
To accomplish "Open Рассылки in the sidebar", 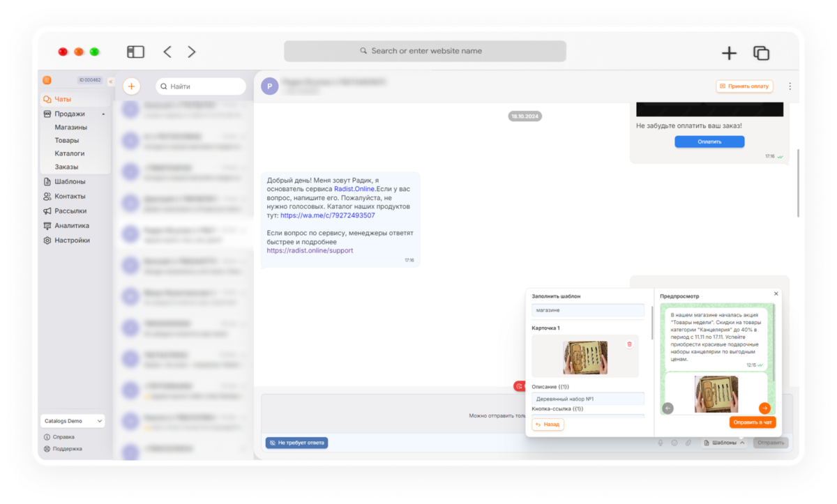I will pyautogui.click(x=70, y=211).
